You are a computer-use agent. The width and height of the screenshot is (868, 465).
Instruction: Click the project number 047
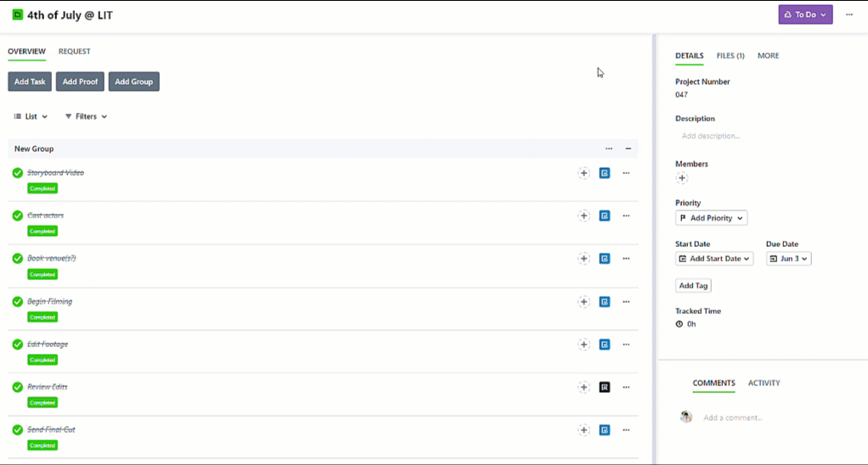(681, 94)
